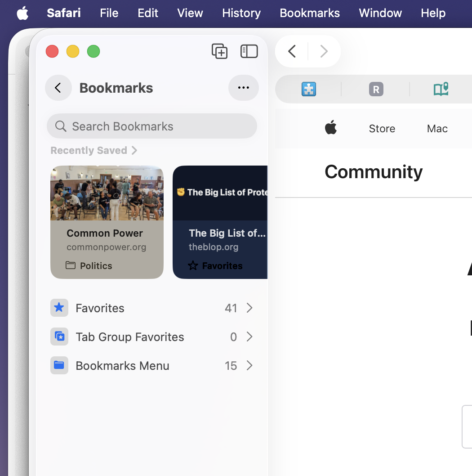Open the Edit menu

point(148,13)
